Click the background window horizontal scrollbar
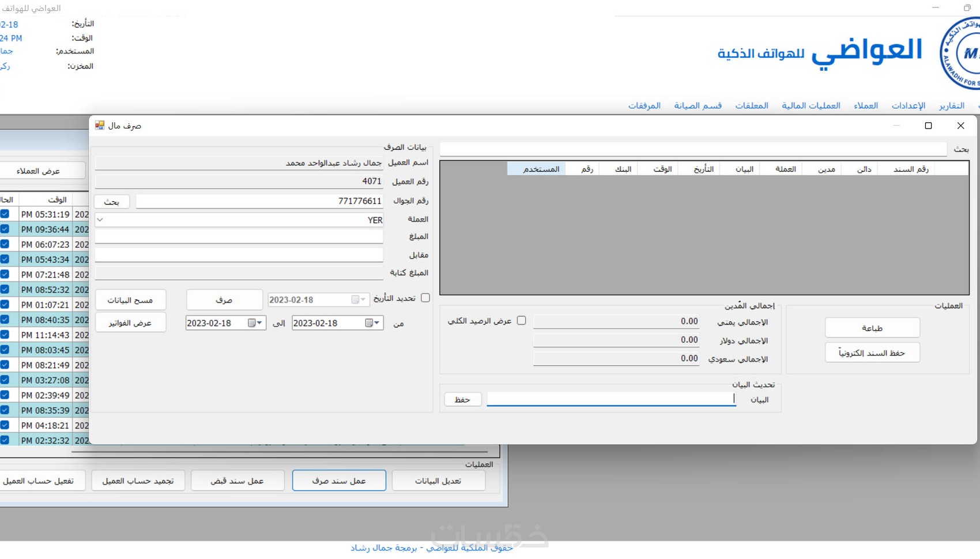The height and width of the screenshot is (559, 980). point(280,451)
